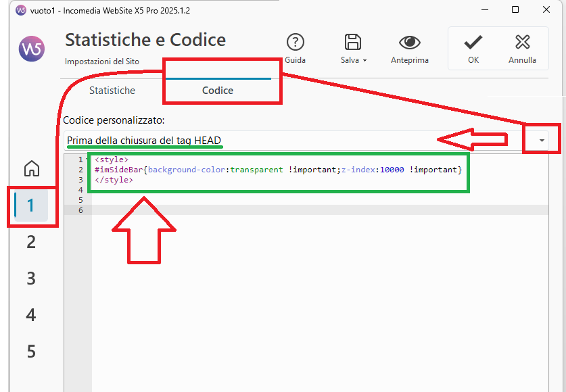Click the WebSite X5 logo icon
The image size is (566, 392).
pyautogui.click(x=32, y=49)
